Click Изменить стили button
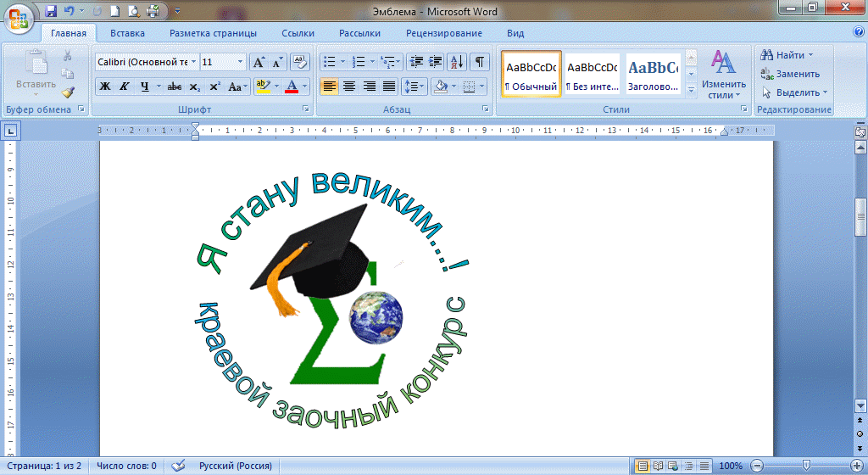 tap(724, 74)
